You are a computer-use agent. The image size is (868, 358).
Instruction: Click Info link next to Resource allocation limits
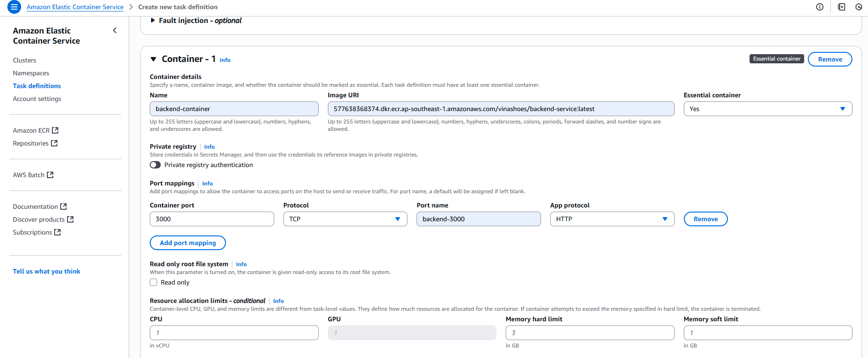(278, 301)
